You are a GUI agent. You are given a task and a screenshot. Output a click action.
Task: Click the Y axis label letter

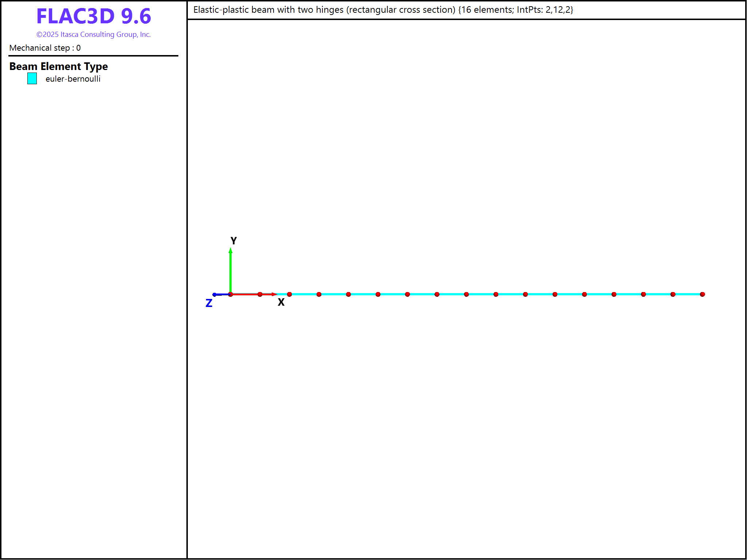233,241
